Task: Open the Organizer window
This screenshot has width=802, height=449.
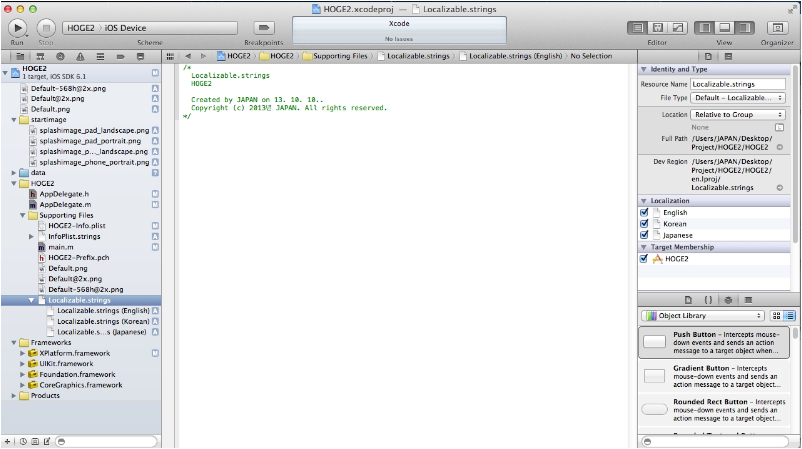Action: 776,28
